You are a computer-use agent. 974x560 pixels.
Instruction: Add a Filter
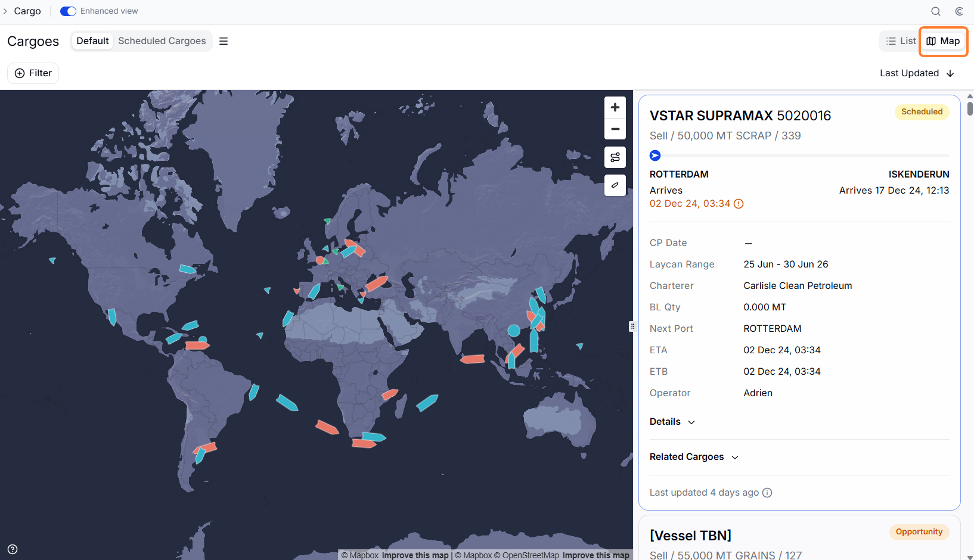[x=33, y=73]
